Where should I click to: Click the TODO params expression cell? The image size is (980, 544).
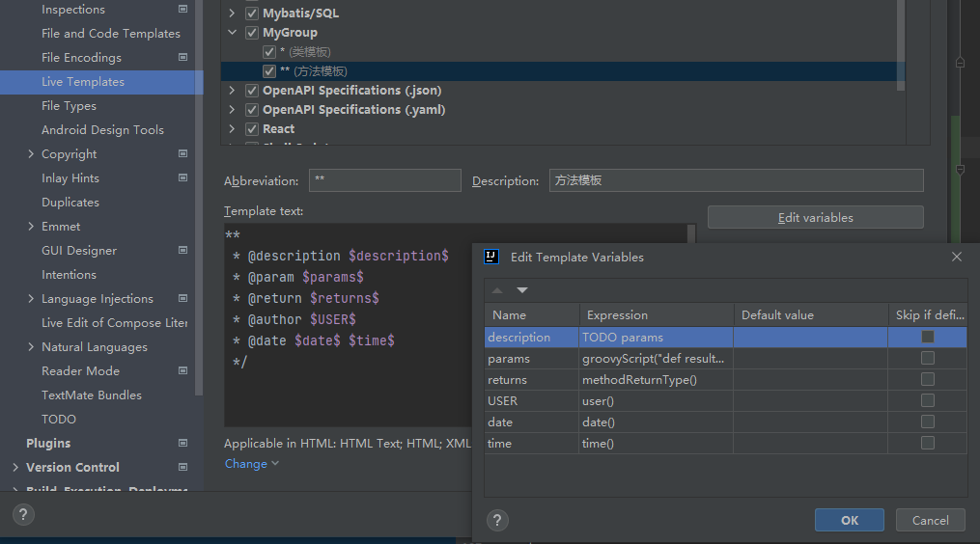(656, 337)
